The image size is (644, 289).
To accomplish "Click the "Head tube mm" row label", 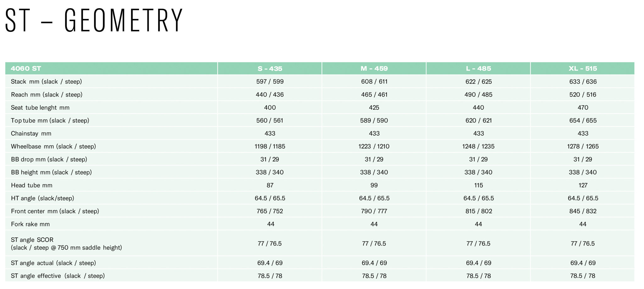I will click(32, 185).
